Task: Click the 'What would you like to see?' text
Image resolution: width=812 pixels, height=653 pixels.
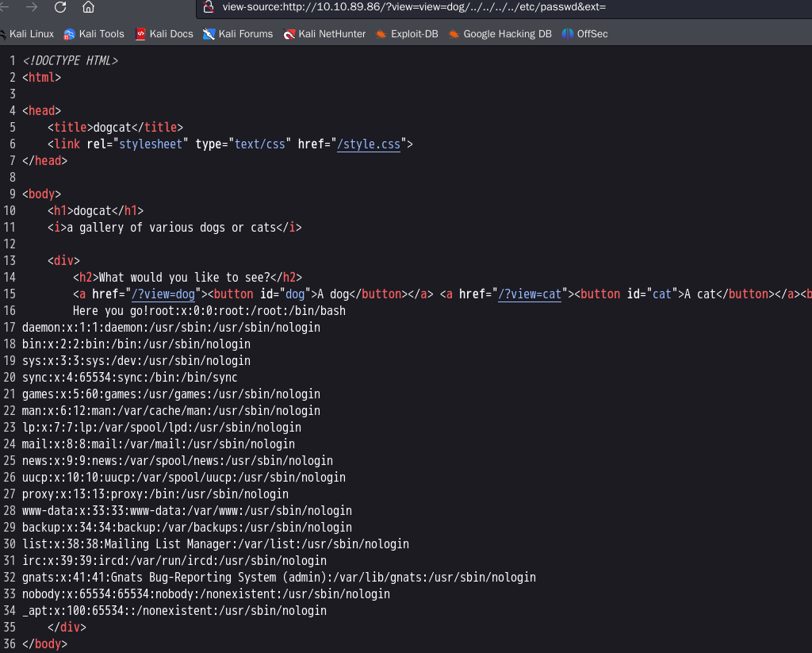Action: [x=184, y=277]
